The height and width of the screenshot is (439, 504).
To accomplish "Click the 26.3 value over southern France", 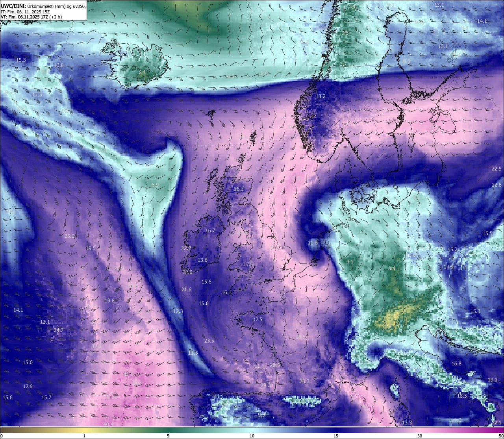I will point(304,382).
